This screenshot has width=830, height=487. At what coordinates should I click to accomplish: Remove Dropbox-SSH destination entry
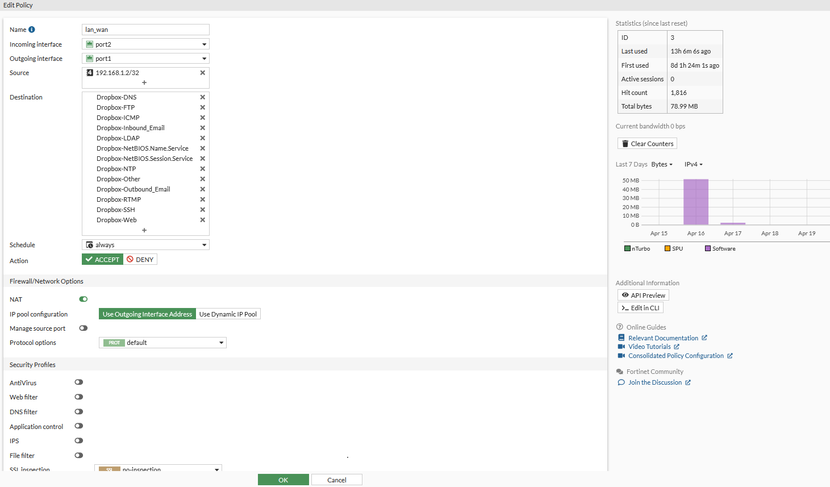point(202,210)
